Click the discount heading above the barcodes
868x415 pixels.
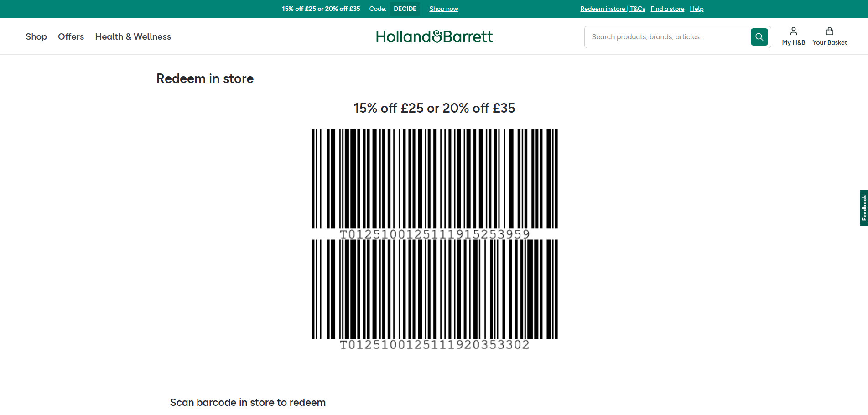434,108
